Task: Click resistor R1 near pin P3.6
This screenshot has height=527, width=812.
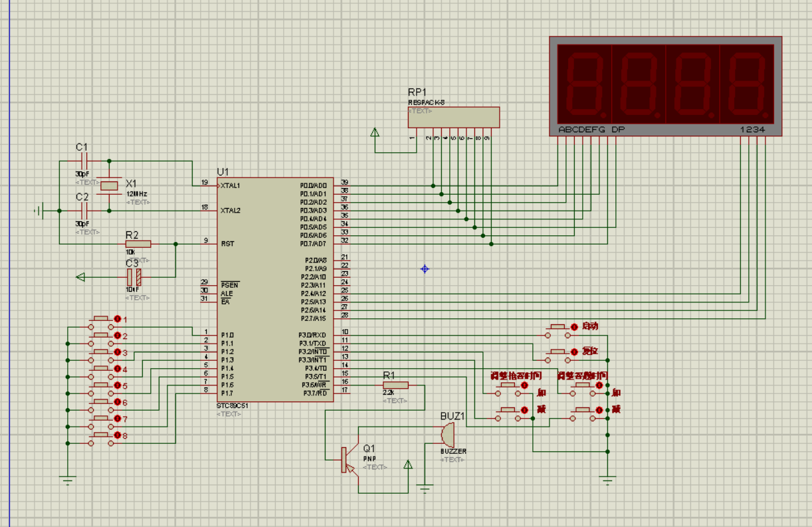Action: (x=395, y=385)
